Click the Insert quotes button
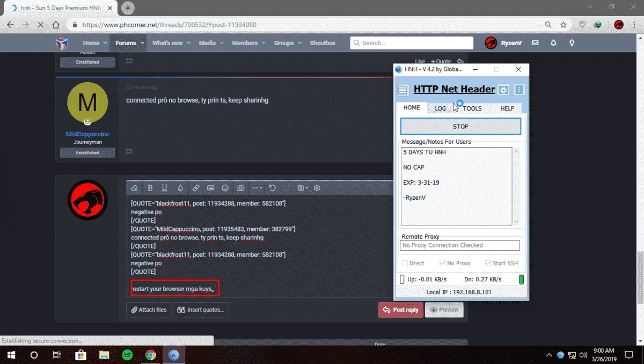The height and width of the screenshot is (364, 644). tap(200, 310)
